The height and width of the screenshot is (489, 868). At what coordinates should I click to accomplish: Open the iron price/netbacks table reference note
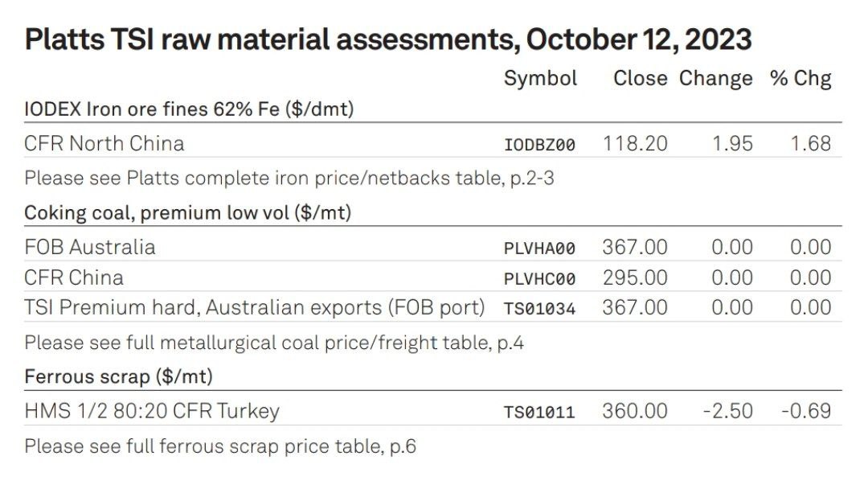289,179
